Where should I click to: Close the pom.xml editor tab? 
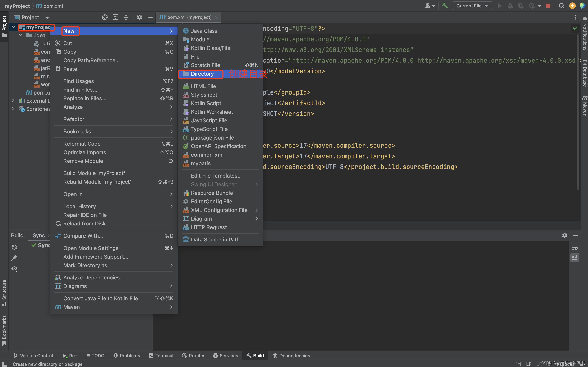point(216,17)
